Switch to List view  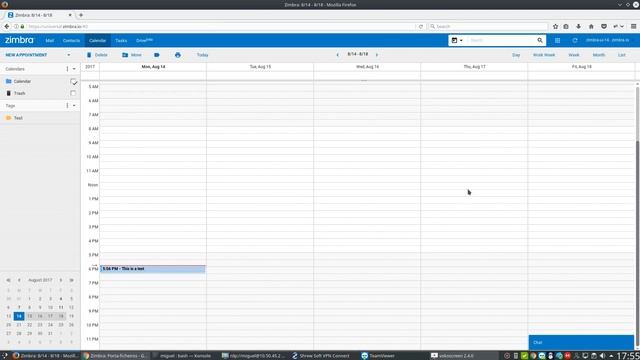click(x=622, y=55)
